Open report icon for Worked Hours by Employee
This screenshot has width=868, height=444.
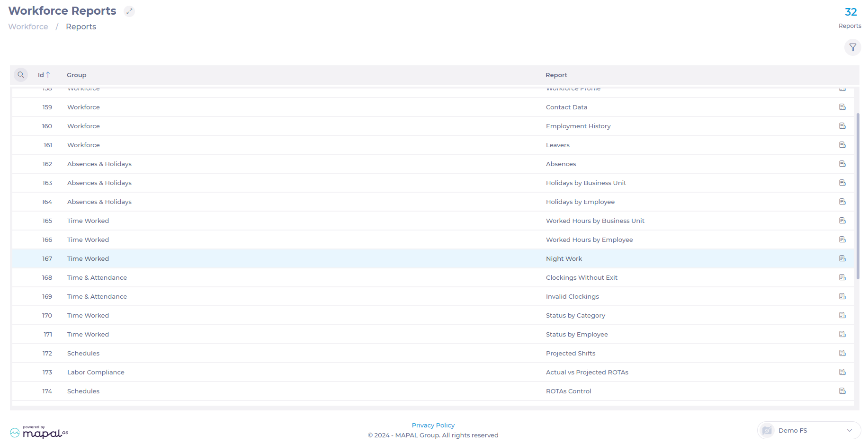point(842,240)
